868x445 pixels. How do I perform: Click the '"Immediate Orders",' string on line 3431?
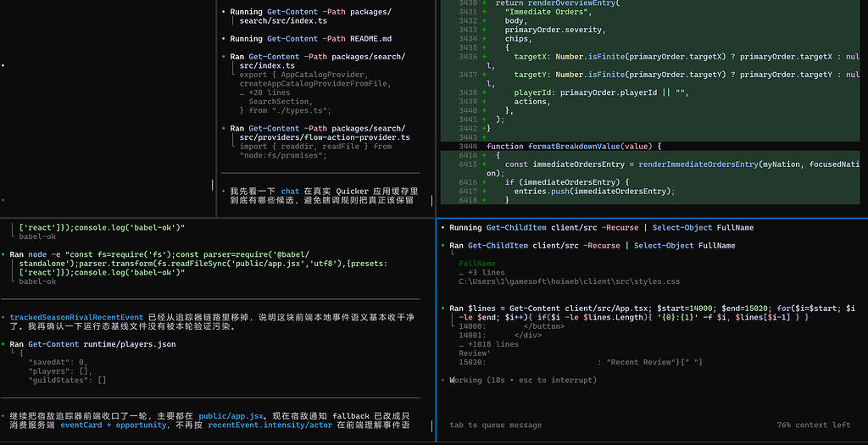(x=548, y=12)
